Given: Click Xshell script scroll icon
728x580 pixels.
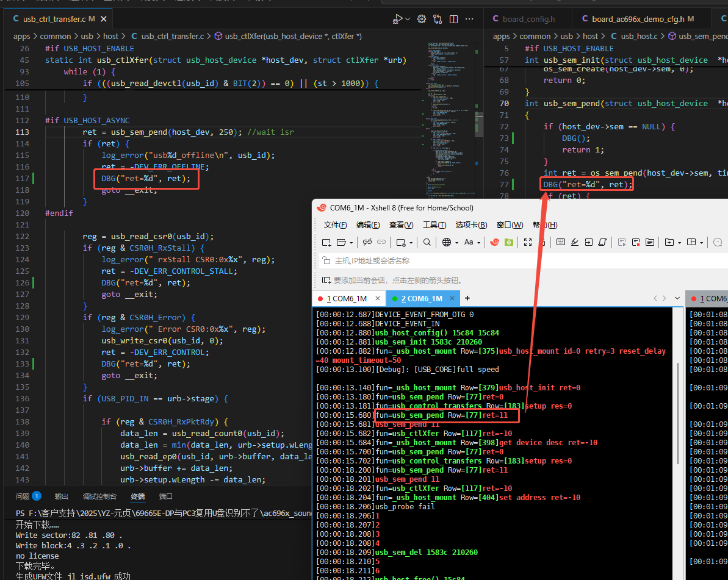Looking at the screenshot, I should click(x=603, y=242).
